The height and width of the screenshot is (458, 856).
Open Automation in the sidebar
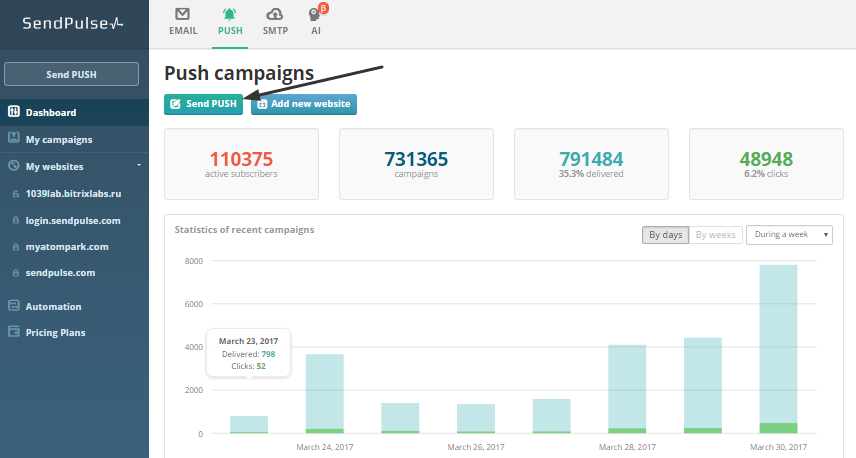coord(53,307)
